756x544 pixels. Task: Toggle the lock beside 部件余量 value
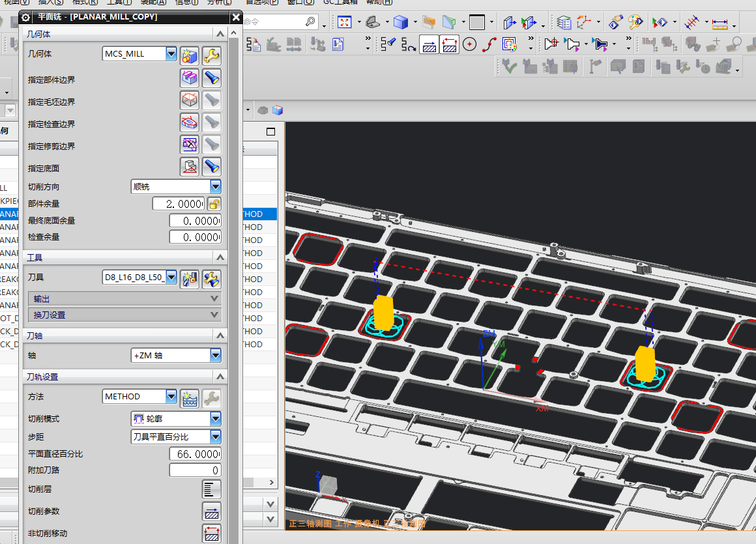click(214, 204)
